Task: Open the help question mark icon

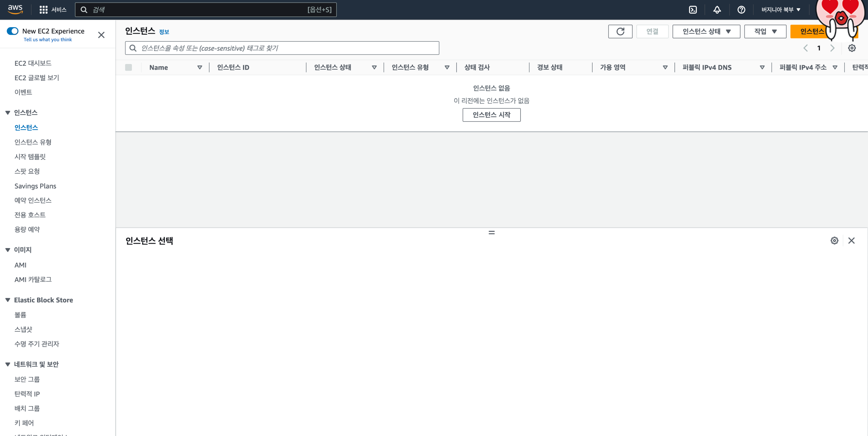Action: click(741, 10)
